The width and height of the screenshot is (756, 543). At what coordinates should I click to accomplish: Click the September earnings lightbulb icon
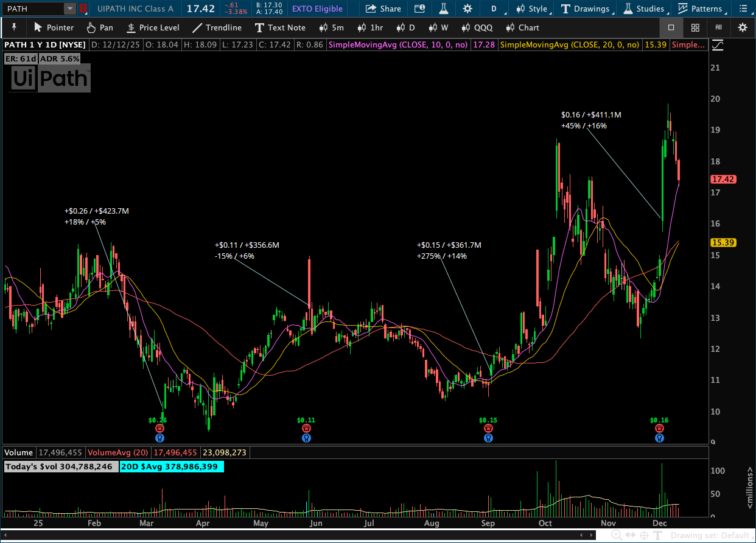pos(488,438)
